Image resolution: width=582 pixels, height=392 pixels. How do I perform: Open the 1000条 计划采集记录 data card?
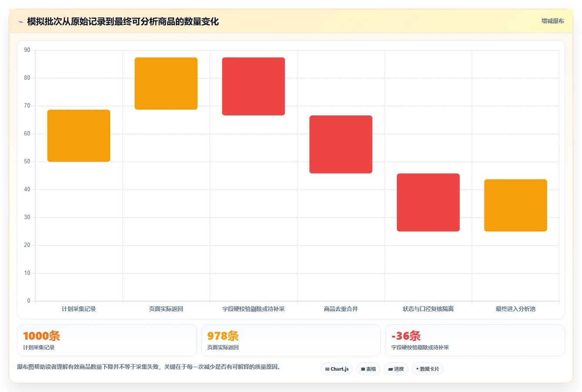107,340
